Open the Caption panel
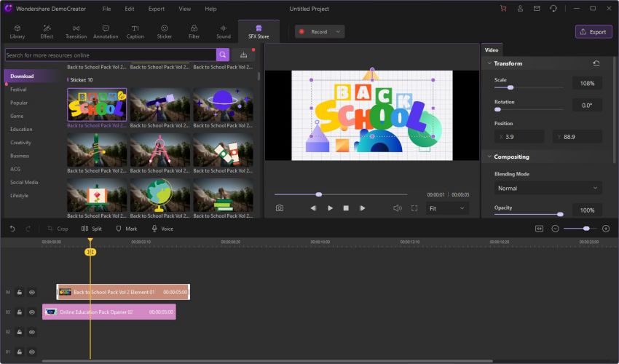The height and width of the screenshot is (364, 619). point(135,32)
